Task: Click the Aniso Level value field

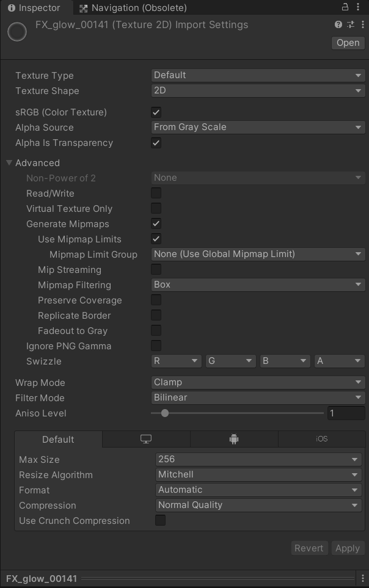Action: 345,413
